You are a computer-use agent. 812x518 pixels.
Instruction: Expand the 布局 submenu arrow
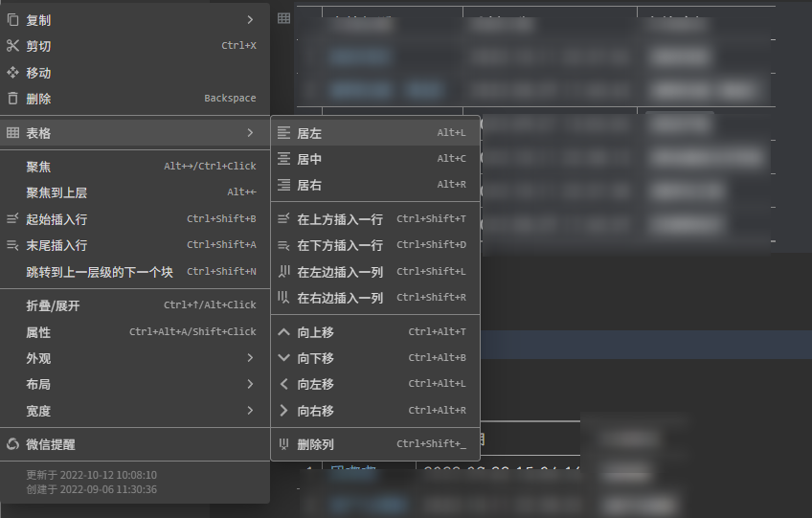[x=250, y=384]
